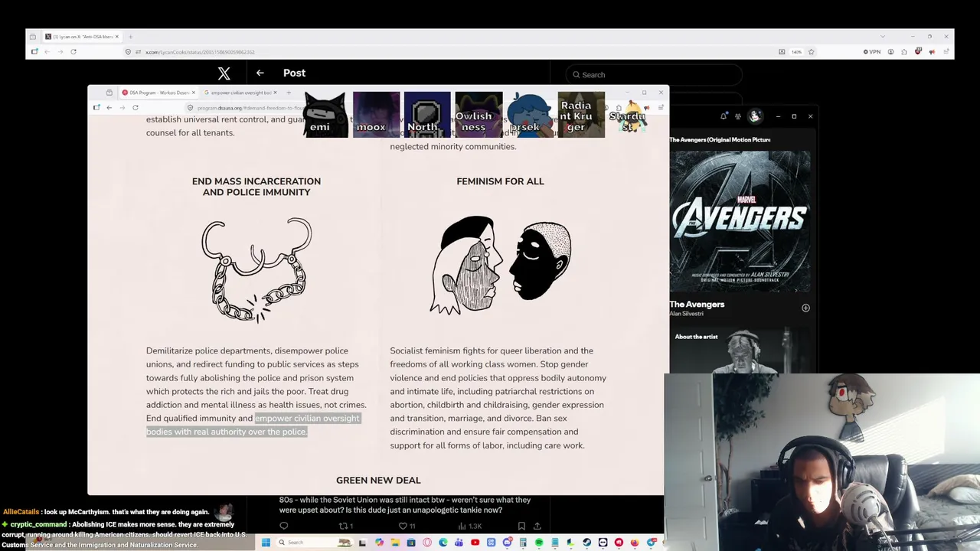The height and width of the screenshot is (551, 980).
Task: Select the 'North' avatar in overlay
Action: [427, 115]
